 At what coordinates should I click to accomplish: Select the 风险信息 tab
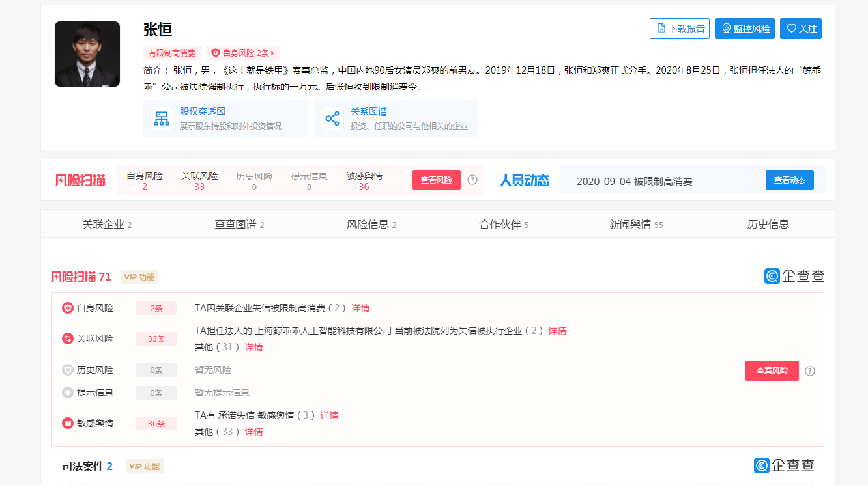tap(371, 225)
